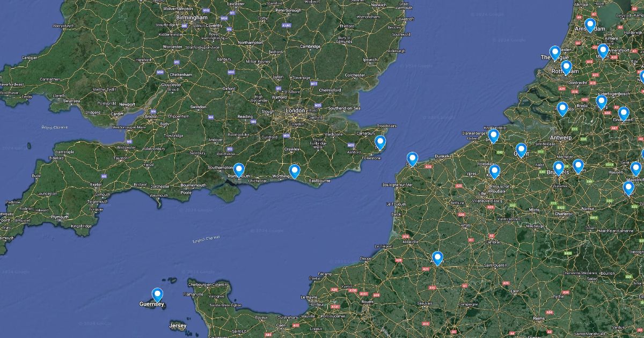This screenshot has width=644, height=338.
Task: Select the Jersey island label
Action: pyautogui.click(x=178, y=326)
